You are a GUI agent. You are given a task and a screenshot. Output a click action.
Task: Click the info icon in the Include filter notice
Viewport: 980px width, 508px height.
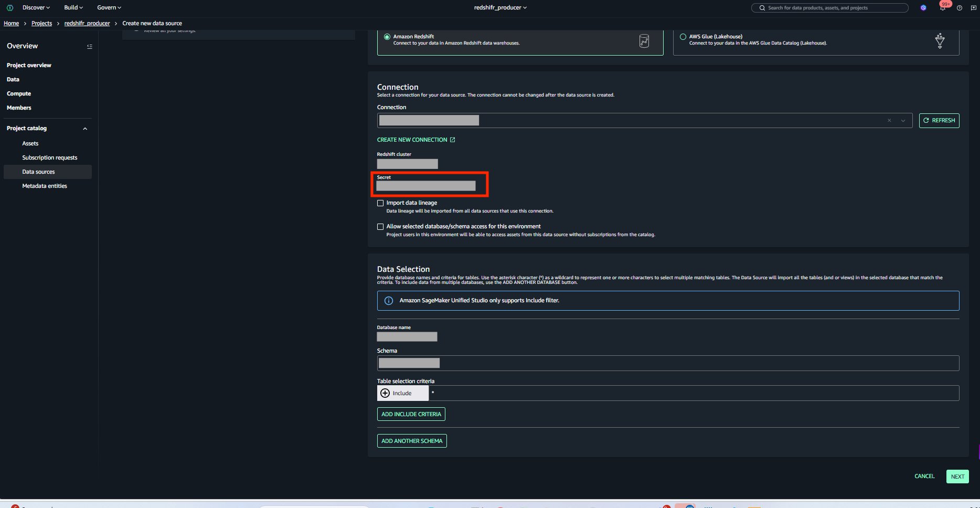tap(389, 301)
